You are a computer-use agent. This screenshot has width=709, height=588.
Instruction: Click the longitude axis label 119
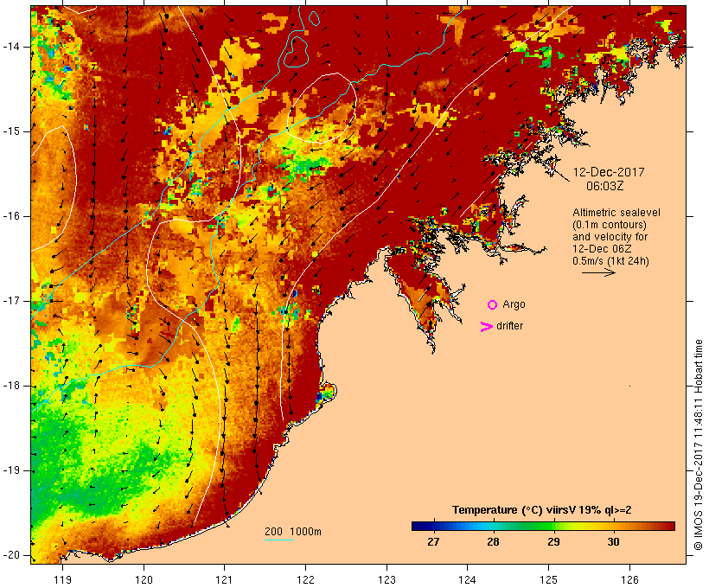coord(62,579)
